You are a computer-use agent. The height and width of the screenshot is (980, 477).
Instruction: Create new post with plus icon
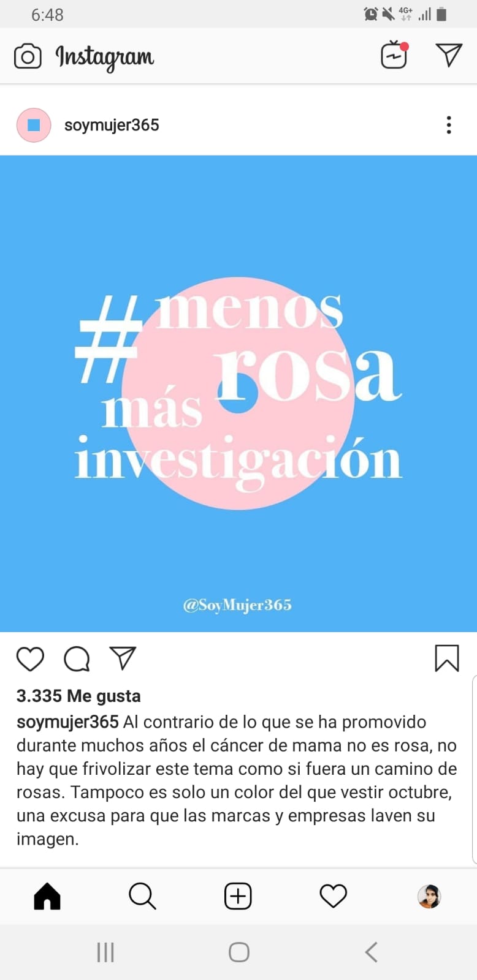point(238,897)
